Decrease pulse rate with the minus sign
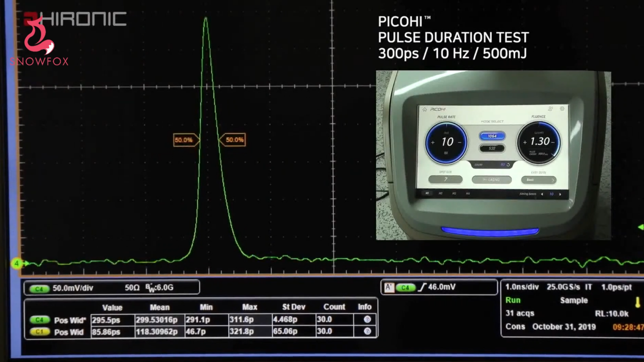Viewport: 644px width, 362px height. 460,143
